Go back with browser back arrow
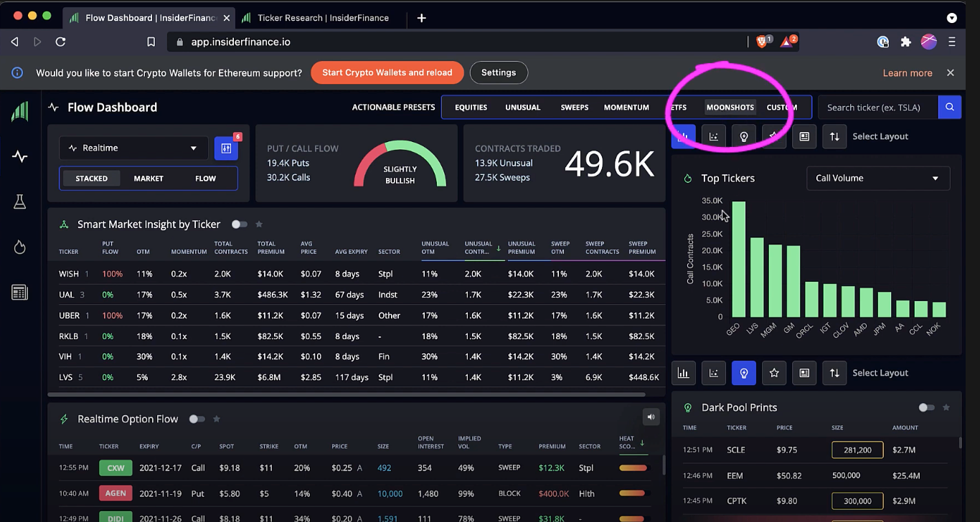This screenshot has width=980, height=522. pyautogui.click(x=14, y=42)
